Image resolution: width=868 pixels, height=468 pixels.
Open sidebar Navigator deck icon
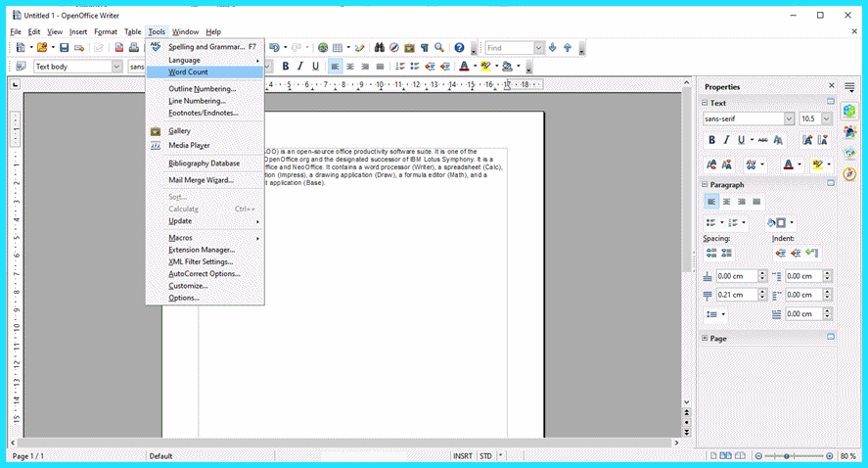click(849, 174)
